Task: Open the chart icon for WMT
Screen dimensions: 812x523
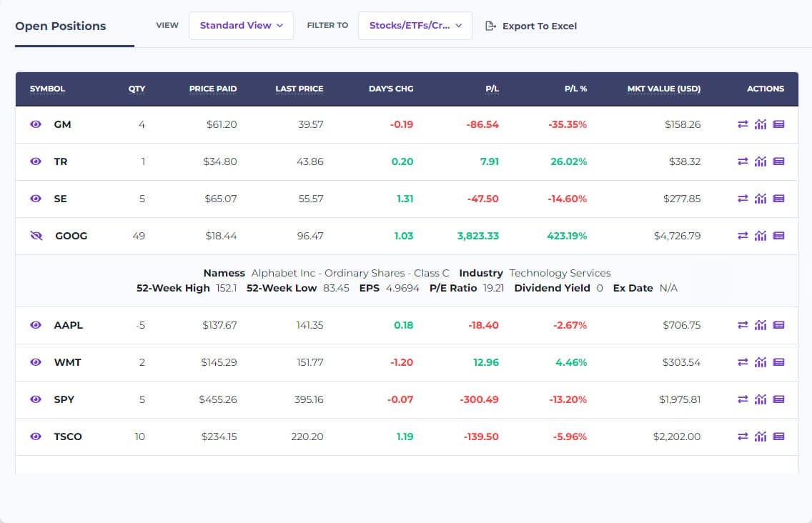Action: click(761, 362)
